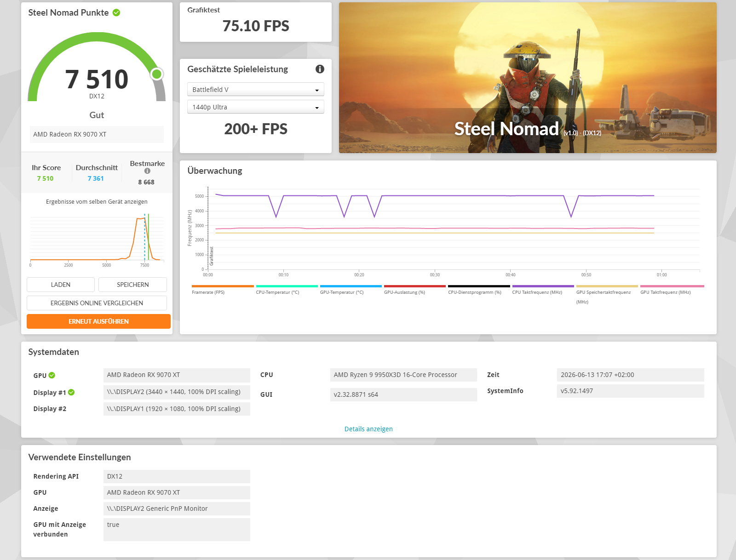Viewport: 736px width, 560px height.
Task: Click the green check icon beside Display #1
Action: coord(71,392)
